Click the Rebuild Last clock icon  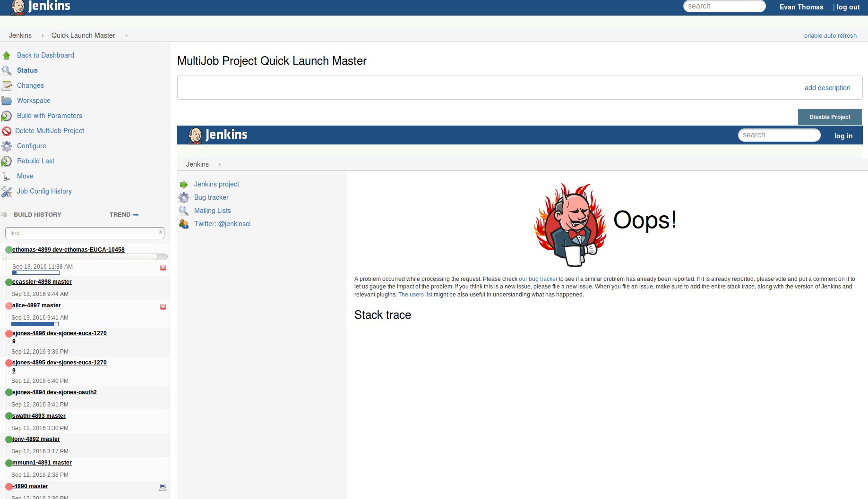[7, 161]
